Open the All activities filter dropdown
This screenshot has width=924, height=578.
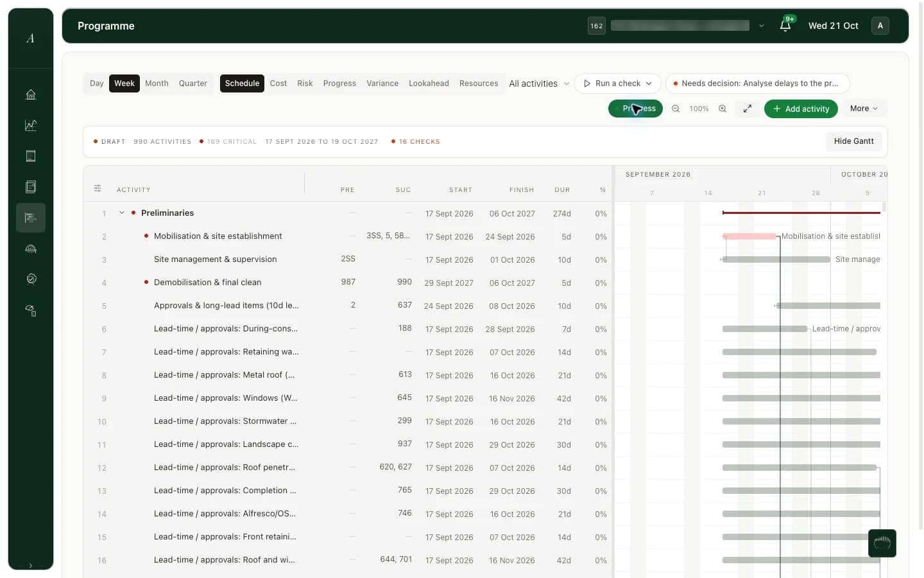[x=539, y=83]
